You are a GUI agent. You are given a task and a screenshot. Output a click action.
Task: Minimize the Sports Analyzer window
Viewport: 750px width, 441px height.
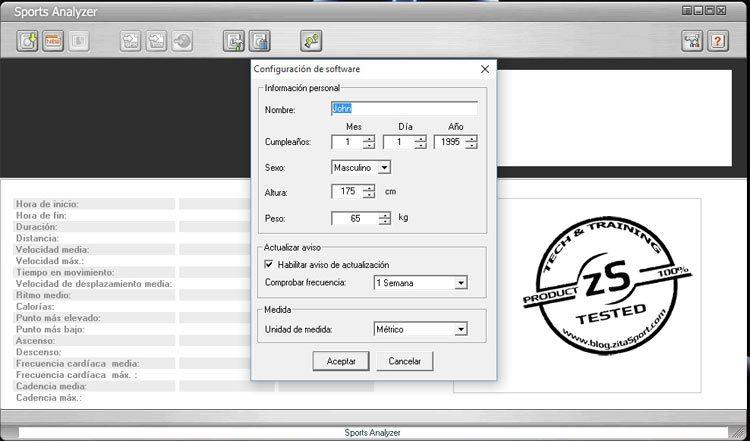point(698,11)
